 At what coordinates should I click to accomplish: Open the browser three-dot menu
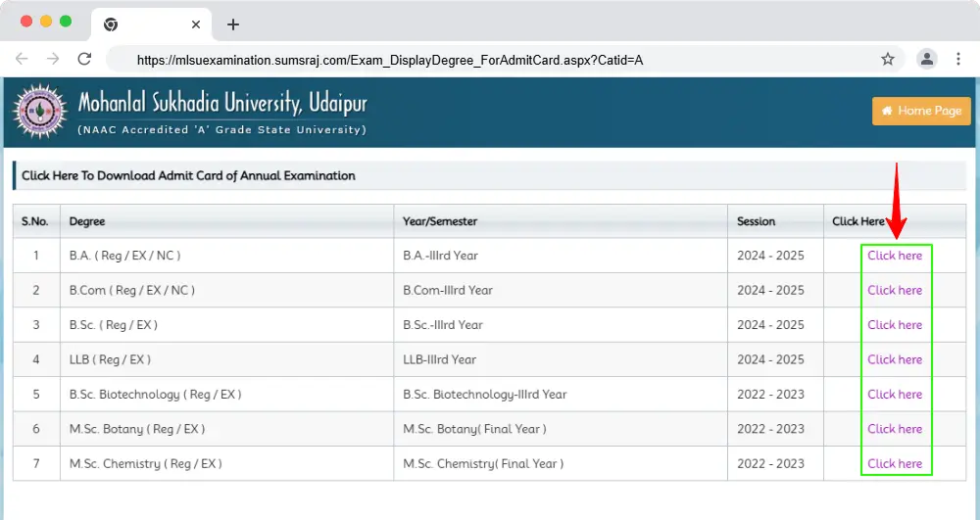pyautogui.click(x=958, y=60)
